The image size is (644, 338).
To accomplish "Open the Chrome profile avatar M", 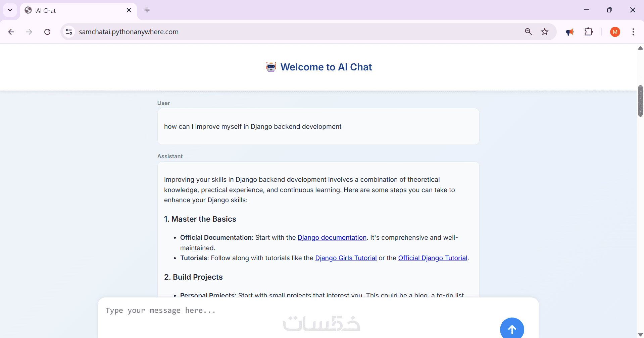I will coord(615,32).
